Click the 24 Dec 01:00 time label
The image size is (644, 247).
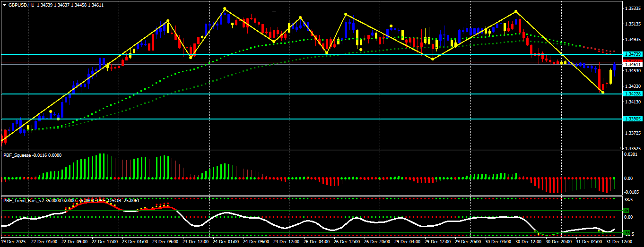(x=226, y=241)
